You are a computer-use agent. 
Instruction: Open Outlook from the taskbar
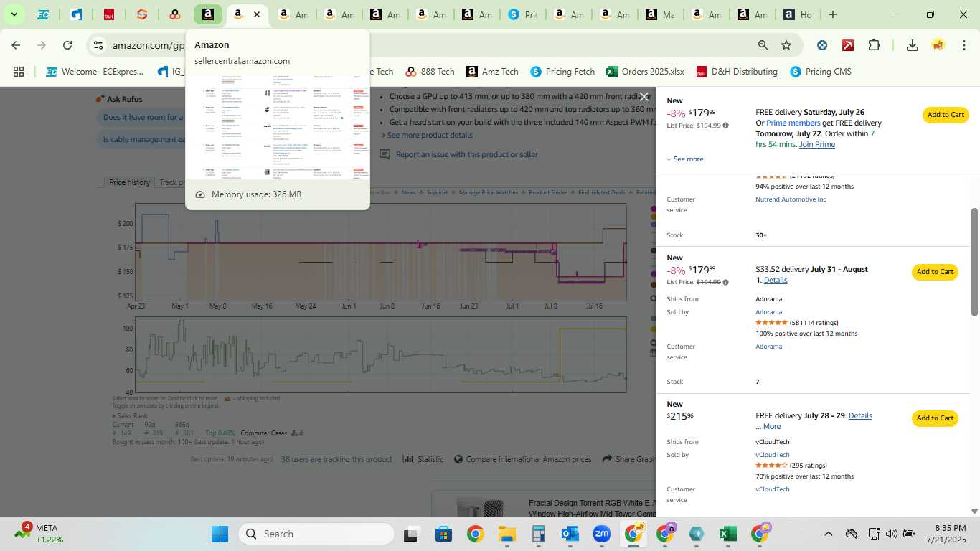570,534
